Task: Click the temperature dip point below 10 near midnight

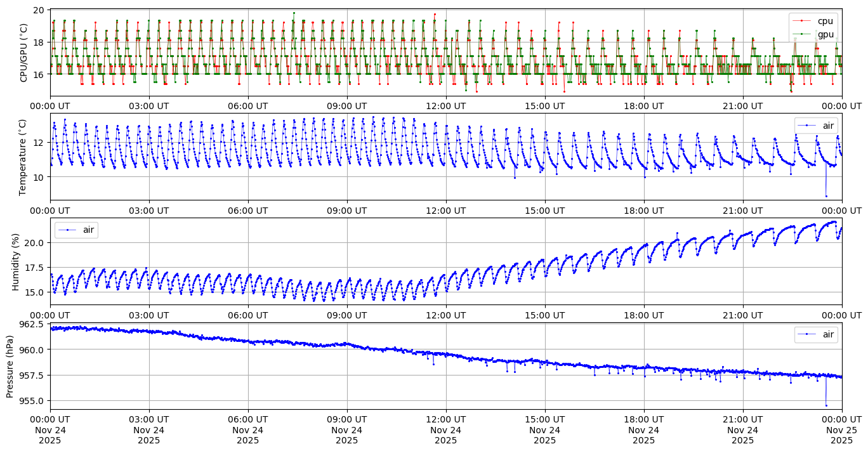Action: [826, 195]
